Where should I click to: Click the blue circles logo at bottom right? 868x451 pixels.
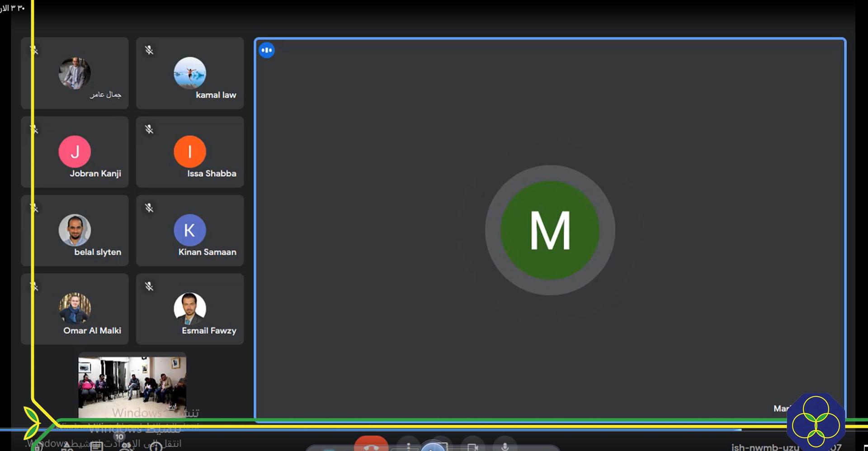tap(816, 422)
